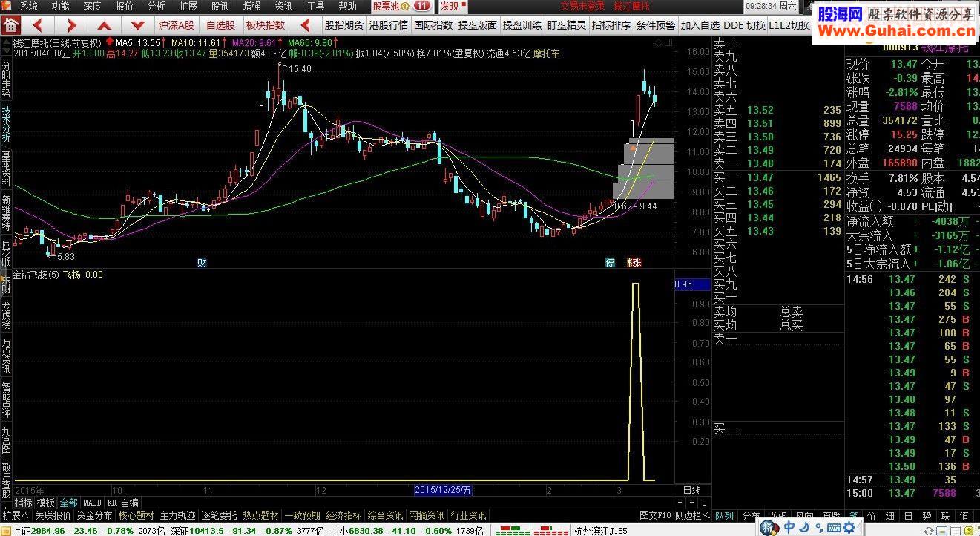The height and width of the screenshot is (536, 980).
Task: Click the 自选股 toolbar button
Action: point(220,24)
